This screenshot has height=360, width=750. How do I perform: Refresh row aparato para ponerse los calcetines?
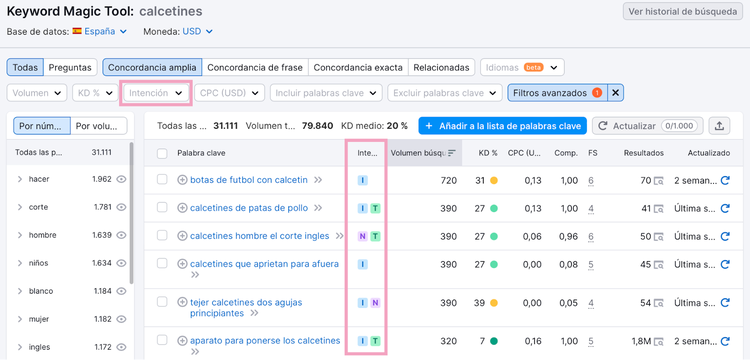[x=725, y=341]
